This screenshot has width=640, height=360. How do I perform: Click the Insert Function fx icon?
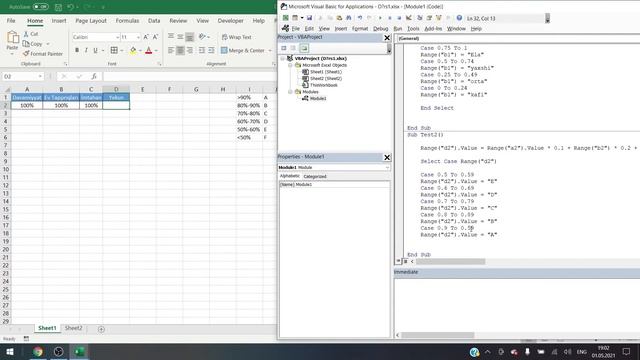(x=94, y=76)
